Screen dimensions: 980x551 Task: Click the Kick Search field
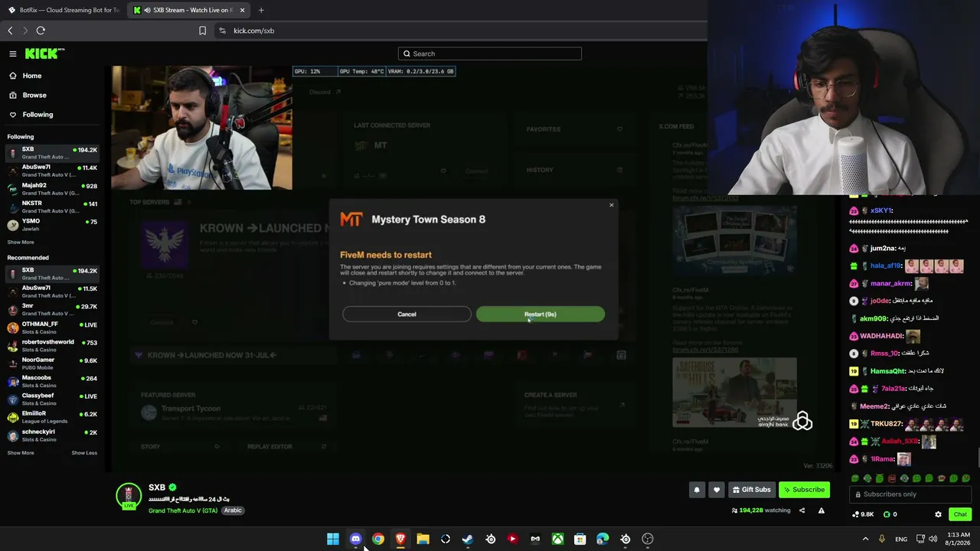tap(490, 54)
